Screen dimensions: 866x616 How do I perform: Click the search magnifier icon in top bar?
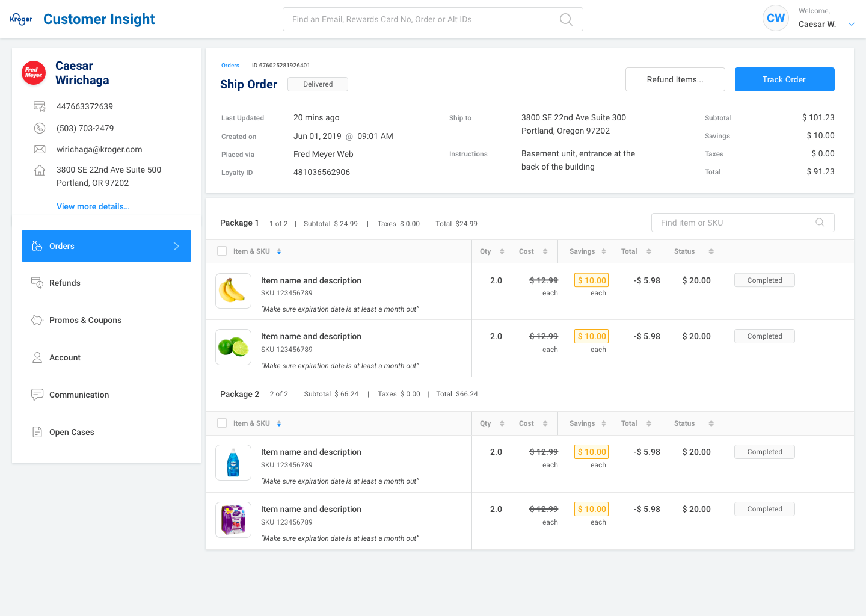565,19
